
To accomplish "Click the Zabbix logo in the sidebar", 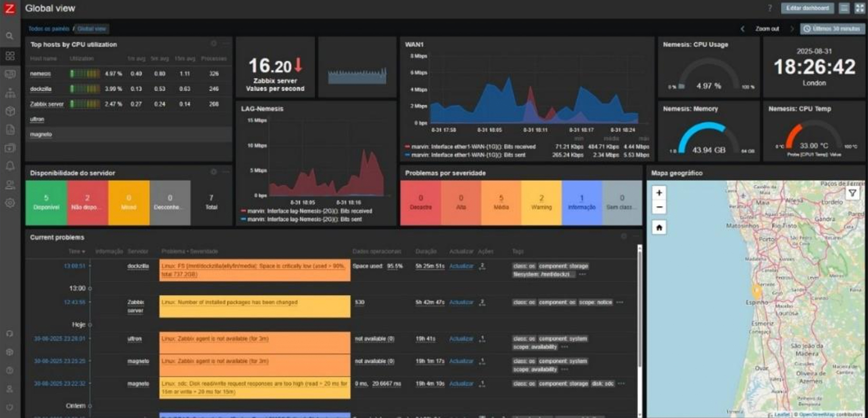I will pyautogui.click(x=9, y=8).
